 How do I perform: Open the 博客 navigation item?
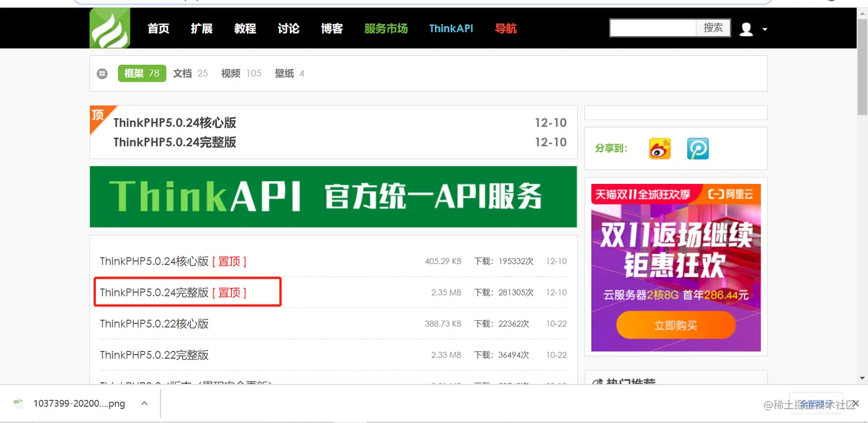332,29
